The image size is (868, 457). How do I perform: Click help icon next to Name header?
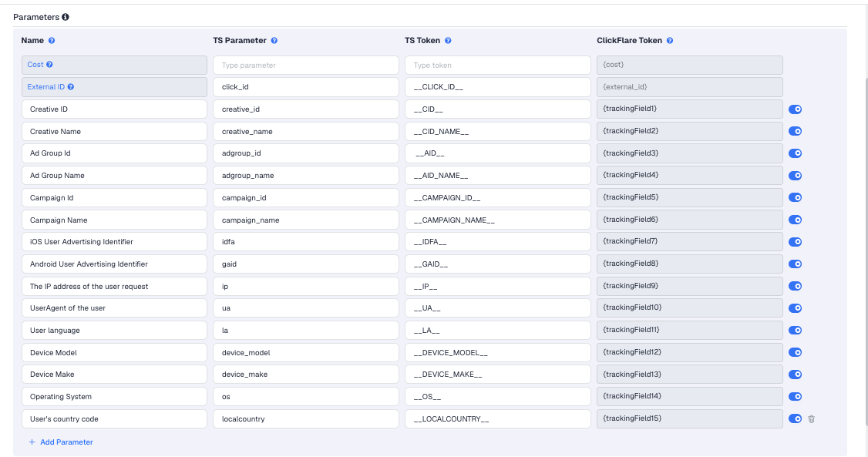click(52, 40)
